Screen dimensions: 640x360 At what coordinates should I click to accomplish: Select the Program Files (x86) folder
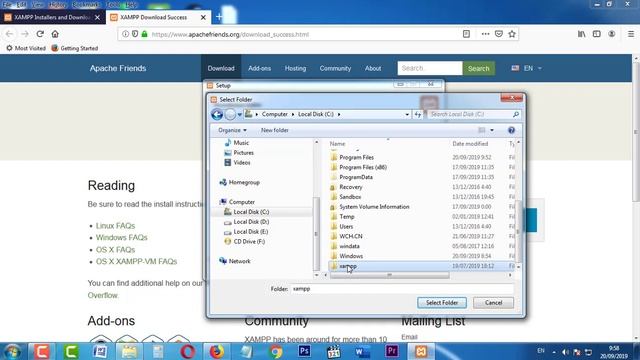coord(363,167)
